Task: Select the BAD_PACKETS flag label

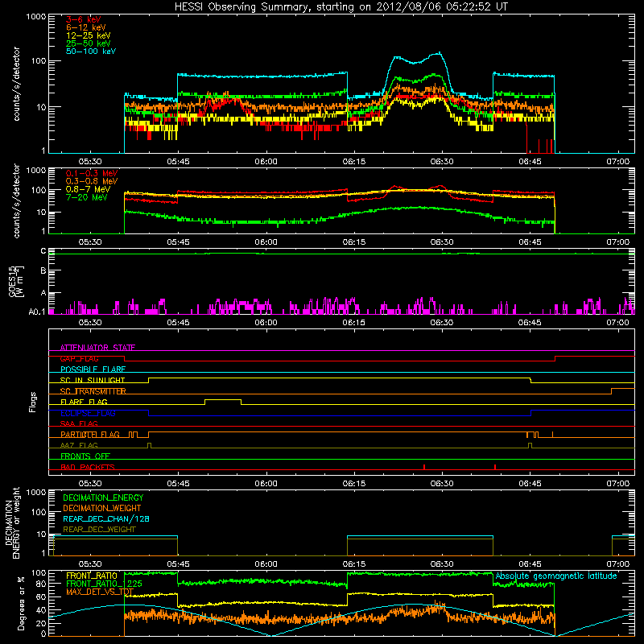Action: (88, 467)
